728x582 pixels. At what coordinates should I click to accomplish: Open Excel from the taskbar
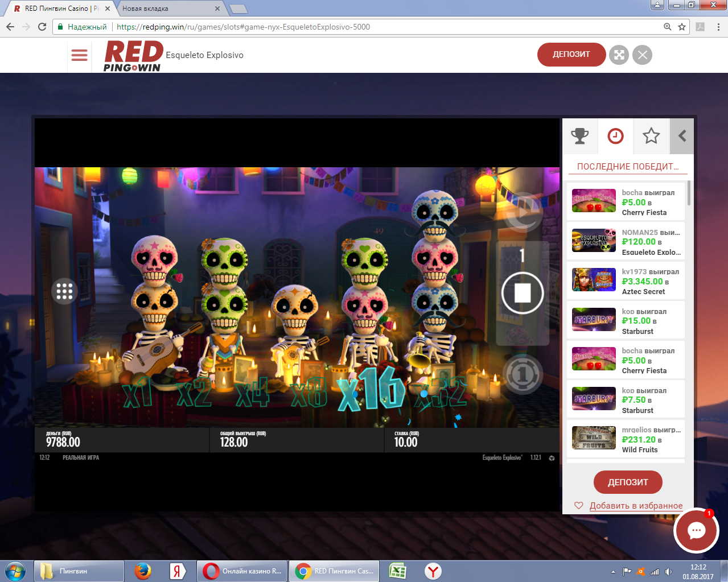click(x=397, y=571)
